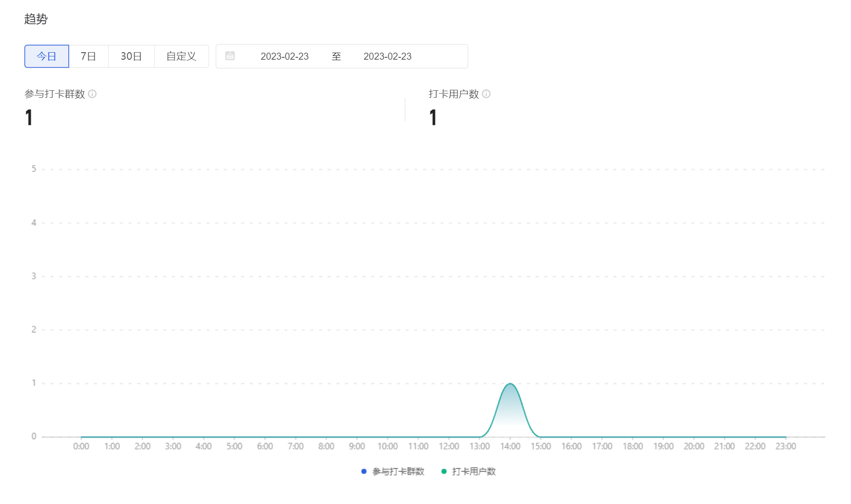This screenshot has width=851, height=504.
Task: Click the 15:00 label on x-axis
Action: point(541,446)
